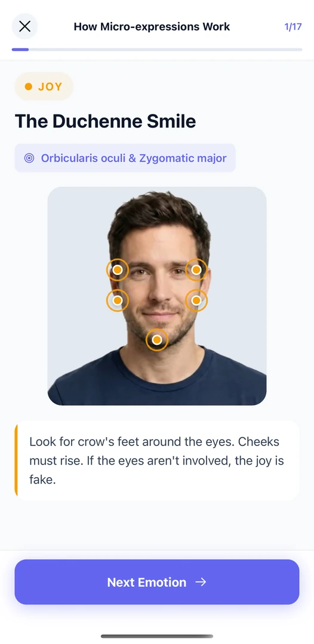314x644 pixels.
Task: Tap the chin hotspot marker
Action: click(x=157, y=340)
